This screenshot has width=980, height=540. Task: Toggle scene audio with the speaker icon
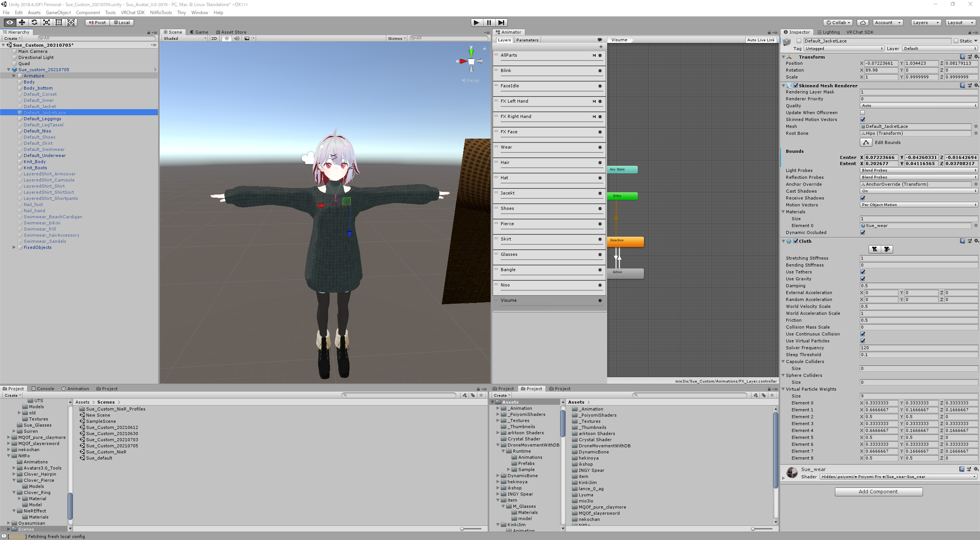[x=237, y=38]
